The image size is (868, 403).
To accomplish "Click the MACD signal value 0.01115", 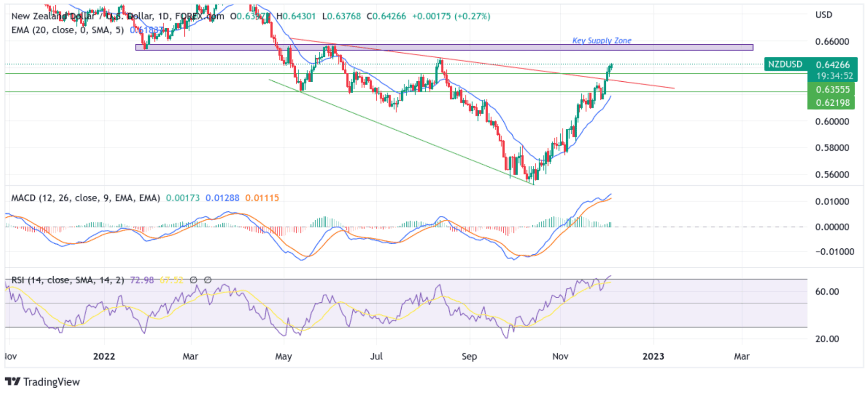I will (262, 198).
